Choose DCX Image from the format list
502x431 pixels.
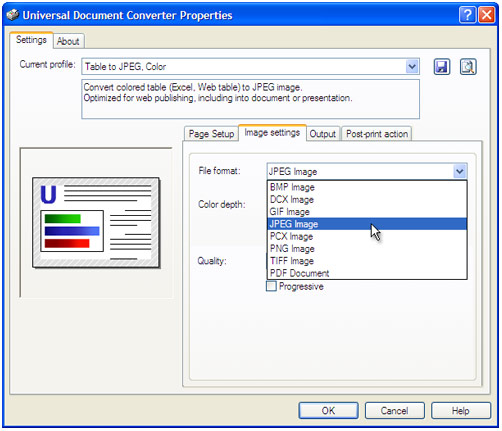367,200
